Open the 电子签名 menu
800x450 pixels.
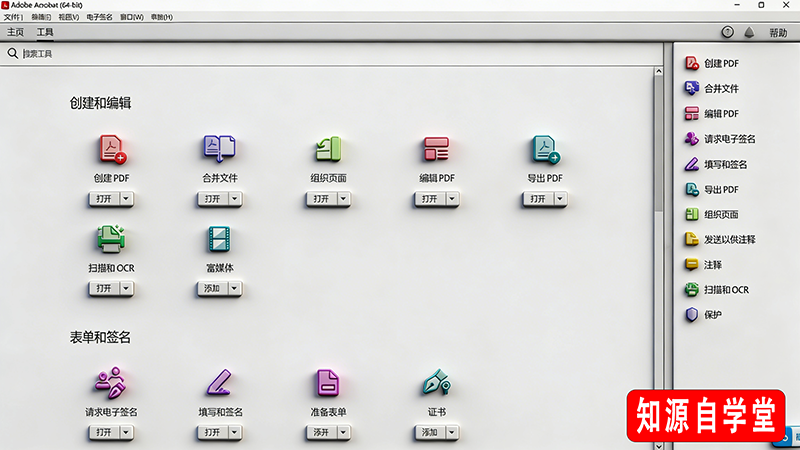tap(99, 17)
